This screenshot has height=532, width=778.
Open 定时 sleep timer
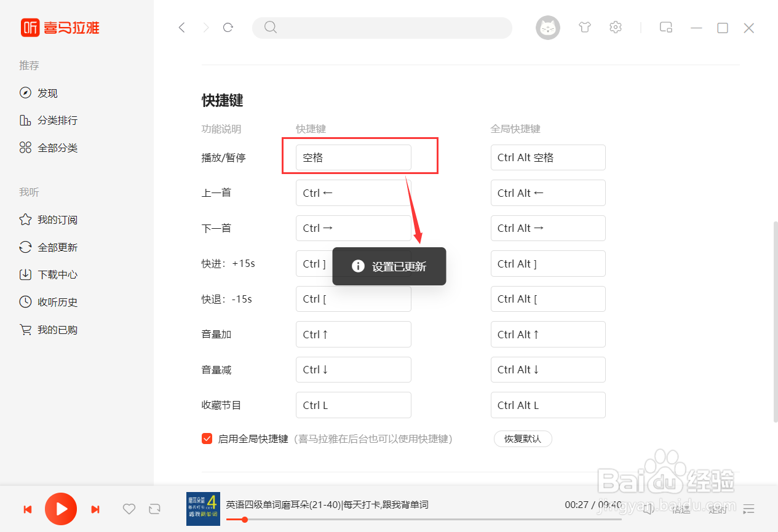point(718,509)
